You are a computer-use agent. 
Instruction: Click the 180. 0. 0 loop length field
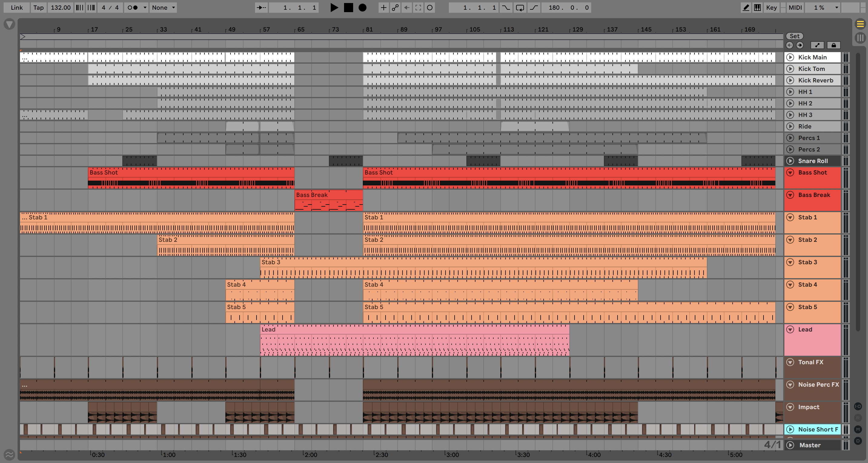[x=566, y=7]
